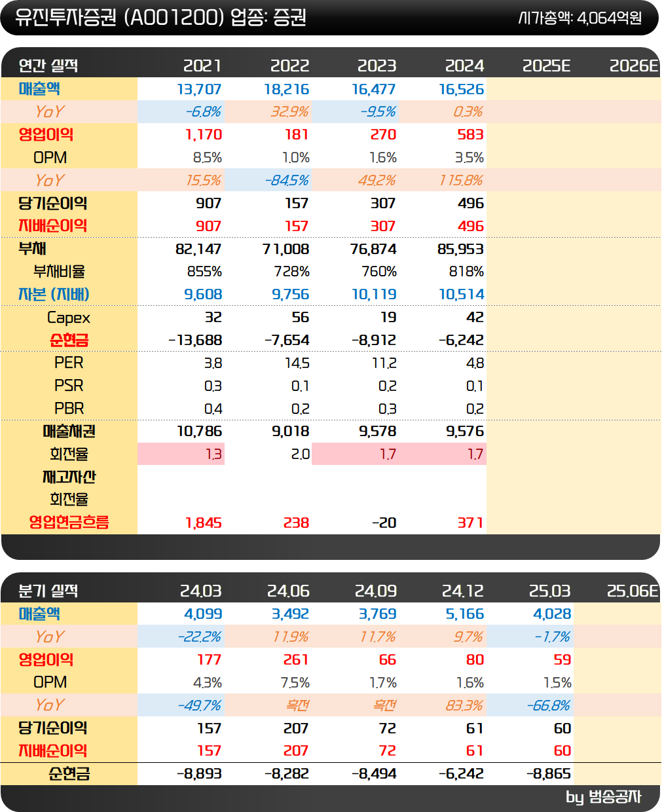Click the annual 순현금 value -13,688
Image resolution: width=662 pixels, height=812 pixels.
[195, 340]
